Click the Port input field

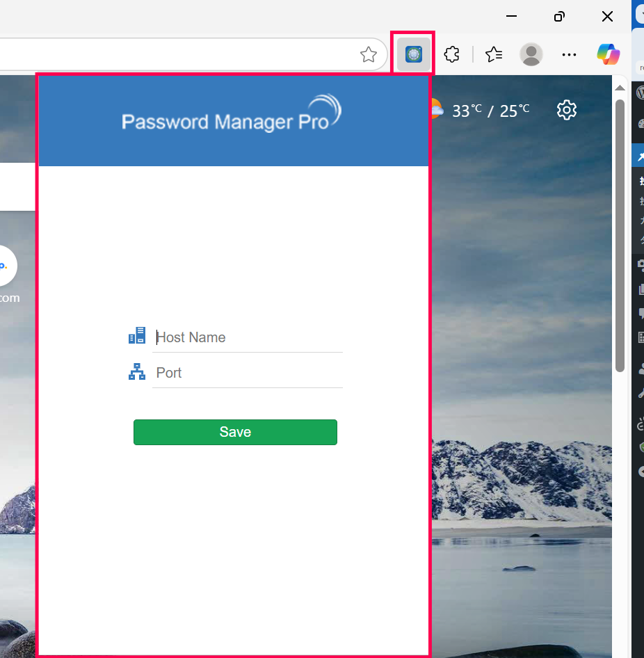[248, 373]
